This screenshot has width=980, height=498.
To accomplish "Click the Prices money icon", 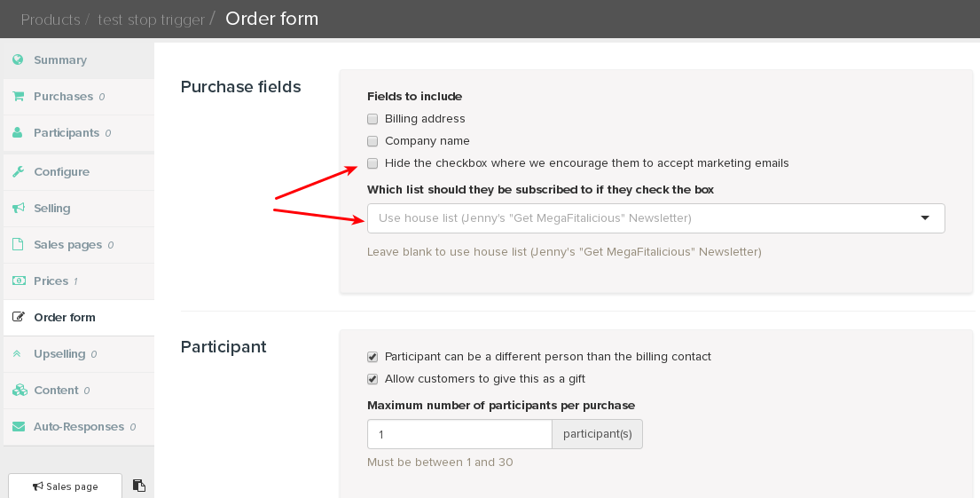I will click(19, 281).
